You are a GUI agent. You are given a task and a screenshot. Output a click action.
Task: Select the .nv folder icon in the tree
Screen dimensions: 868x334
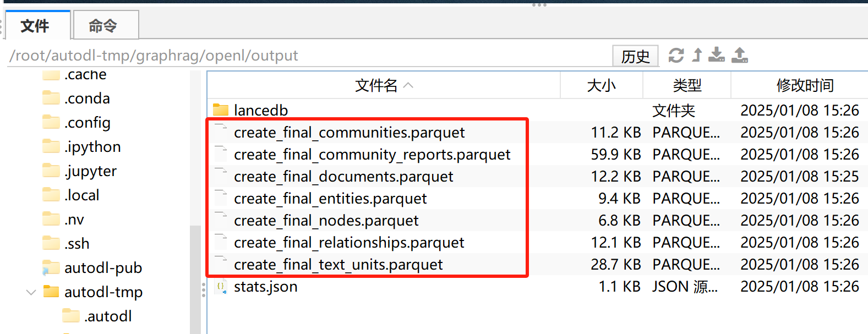click(x=51, y=219)
